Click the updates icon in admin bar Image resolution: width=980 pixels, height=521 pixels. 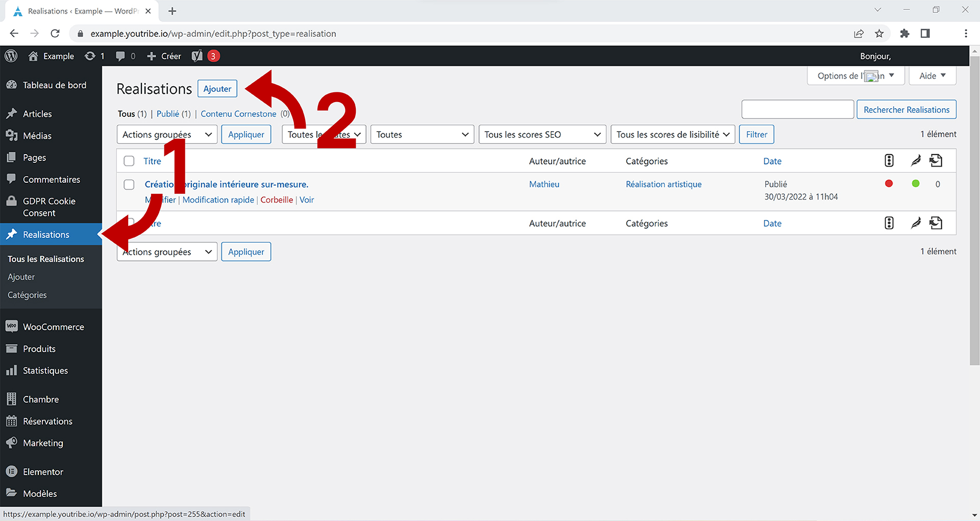90,56
